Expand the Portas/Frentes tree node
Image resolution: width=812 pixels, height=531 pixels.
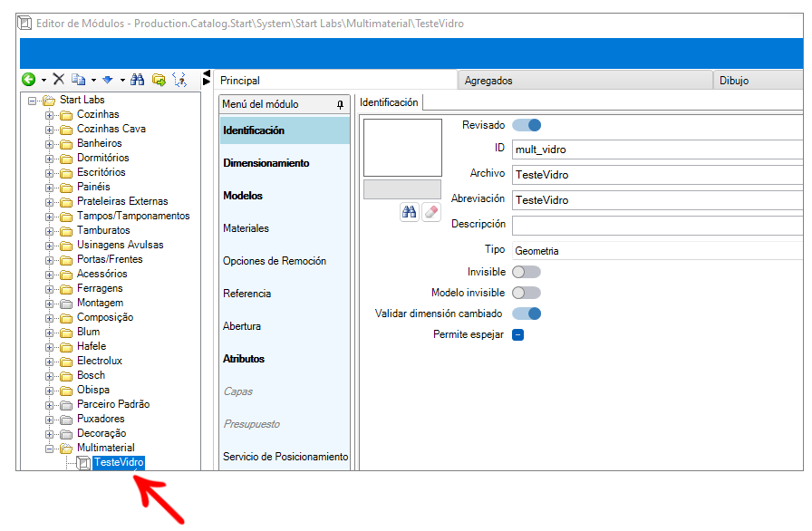49,260
